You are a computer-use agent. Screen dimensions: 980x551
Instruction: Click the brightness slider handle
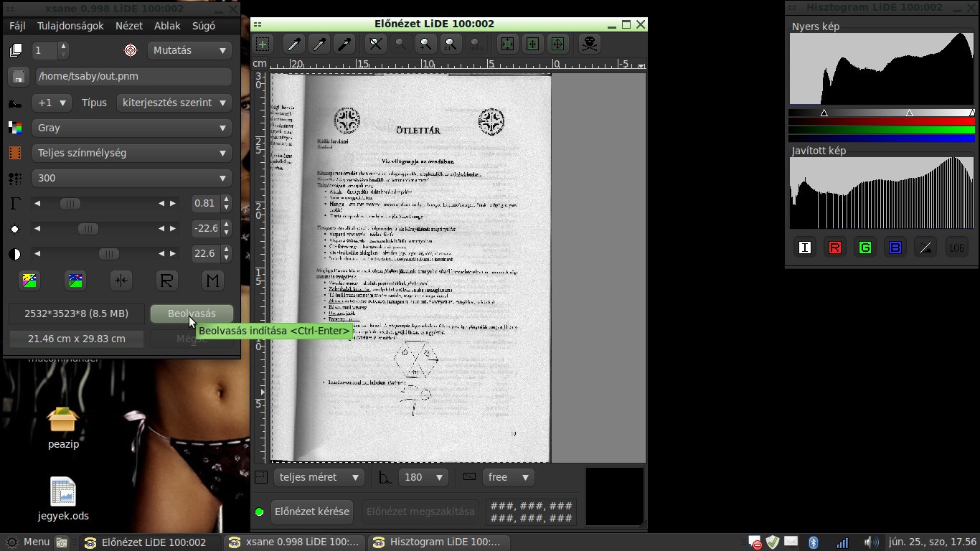click(x=88, y=229)
